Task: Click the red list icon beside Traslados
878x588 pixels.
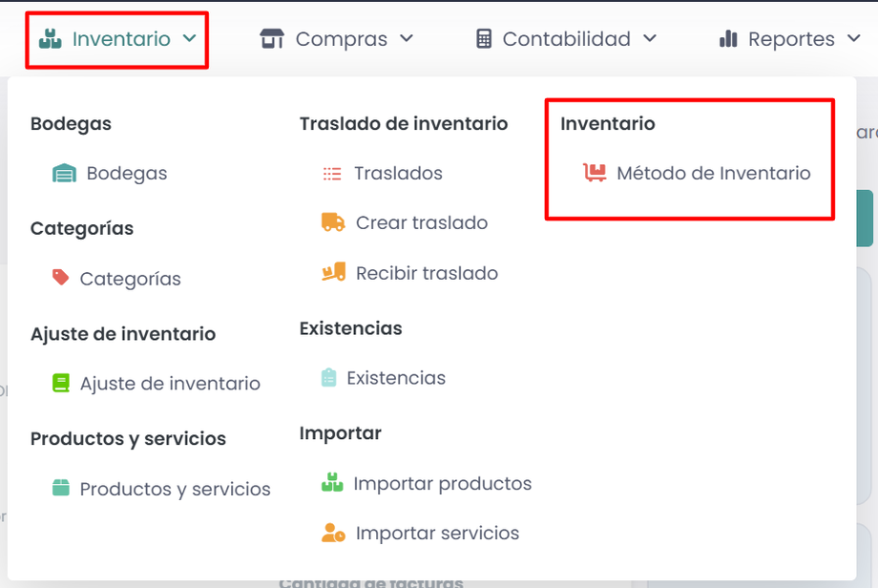Action: coord(332,174)
